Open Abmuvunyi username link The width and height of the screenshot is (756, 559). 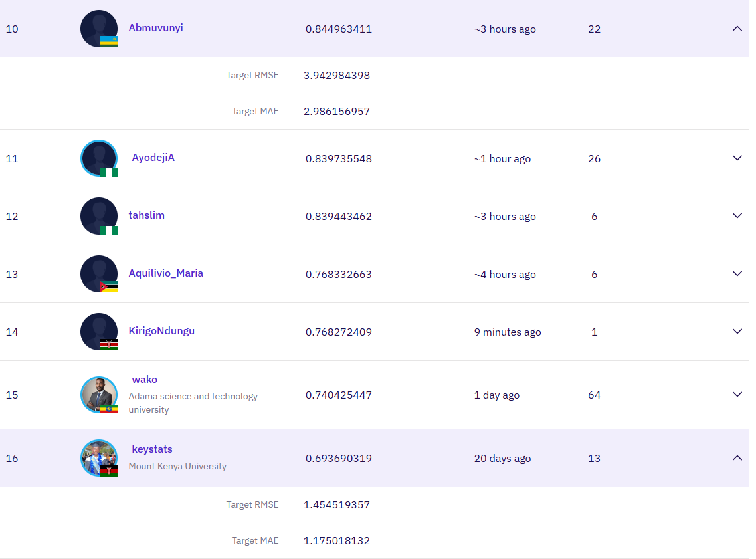[155, 28]
